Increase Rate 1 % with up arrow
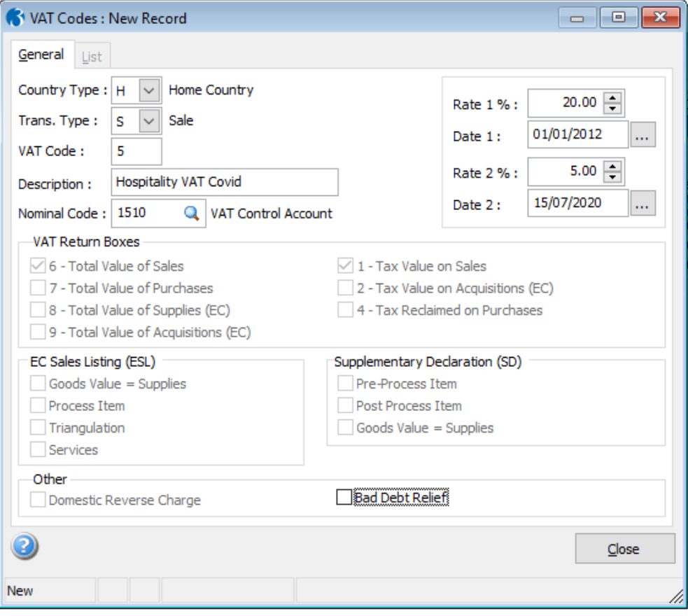 click(612, 97)
